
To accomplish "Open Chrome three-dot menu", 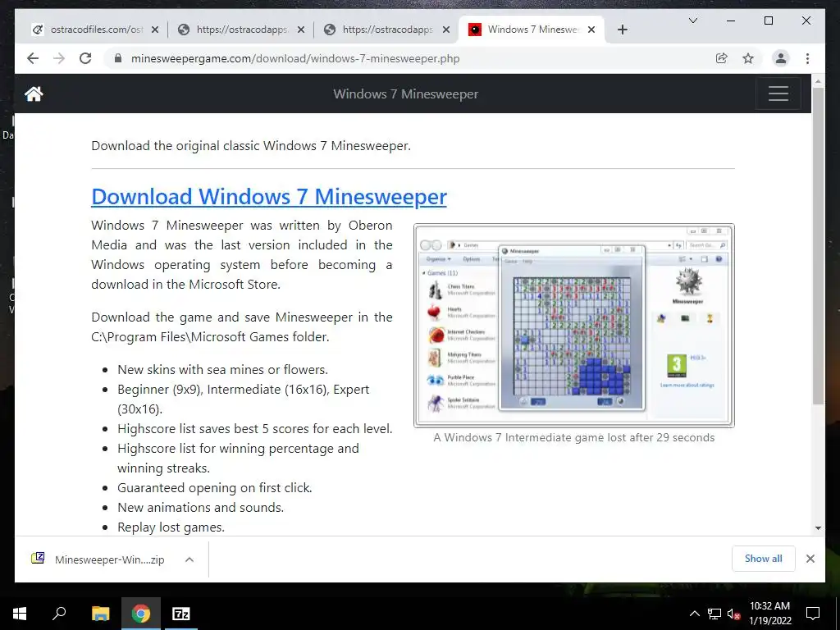I will [807, 58].
